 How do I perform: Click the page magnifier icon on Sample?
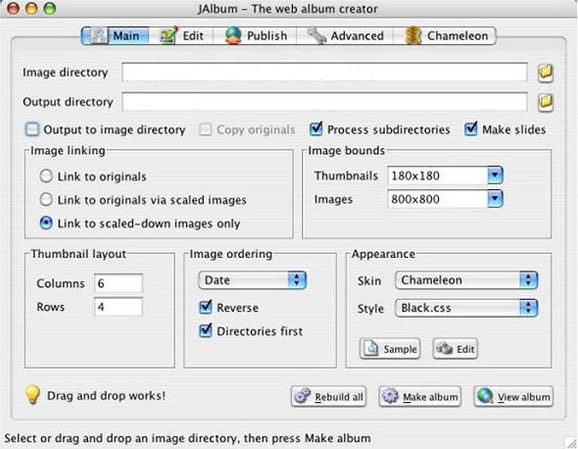pos(371,348)
